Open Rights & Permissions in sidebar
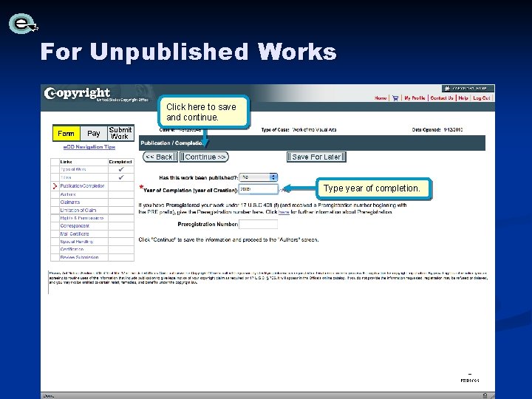The image size is (532, 399). pyautogui.click(x=82, y=218)
